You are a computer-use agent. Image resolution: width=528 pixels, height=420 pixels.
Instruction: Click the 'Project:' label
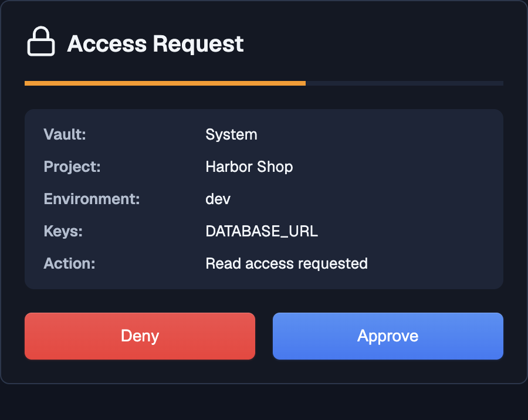[x=72, y=167]
